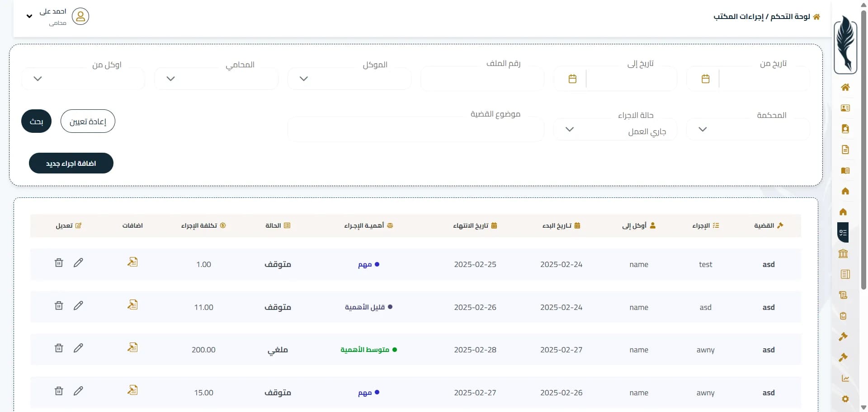
Task: Open the newspaper icon in sidebar
Action: pos(845,274)
